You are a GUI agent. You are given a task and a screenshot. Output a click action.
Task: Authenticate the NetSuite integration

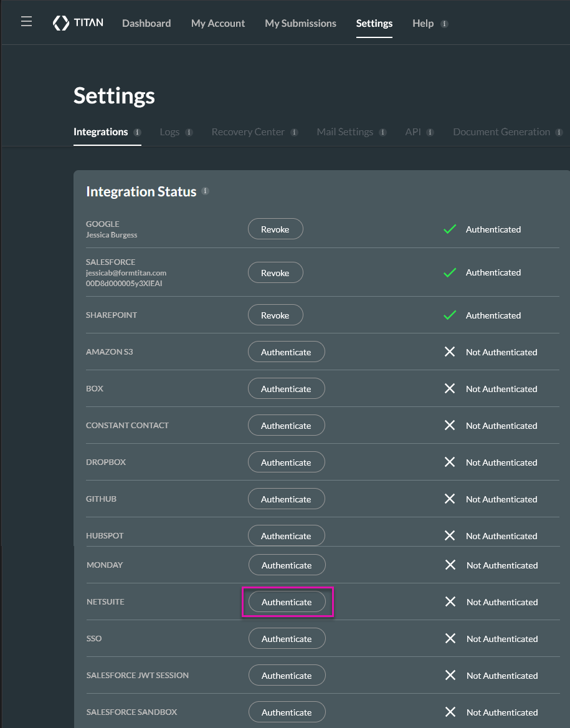tap(287, 601)
